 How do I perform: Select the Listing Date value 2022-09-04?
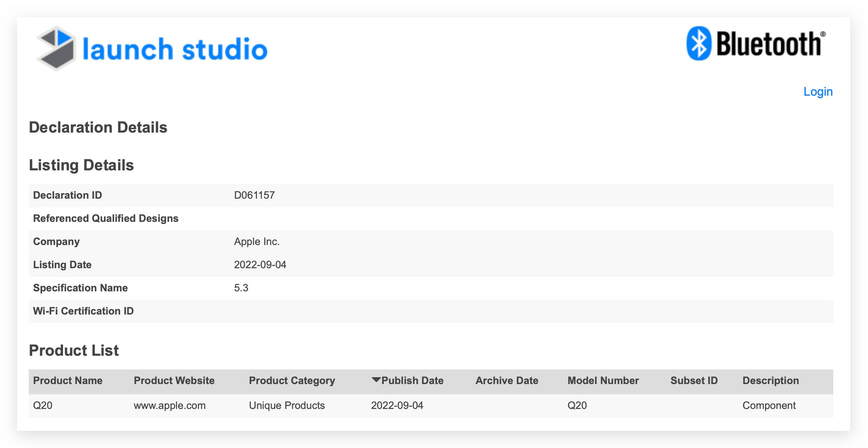tap(260, 265)
